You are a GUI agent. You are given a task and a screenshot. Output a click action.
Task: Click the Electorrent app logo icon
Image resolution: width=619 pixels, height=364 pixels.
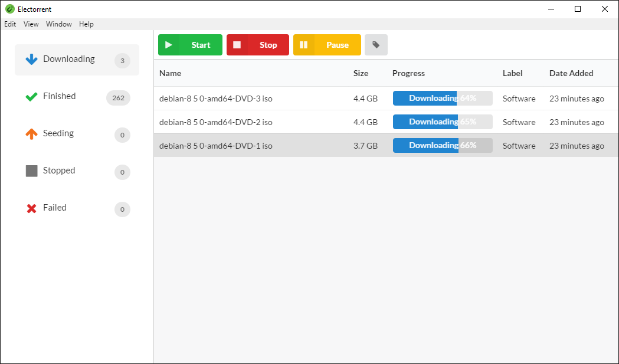(x=10, y=9)
